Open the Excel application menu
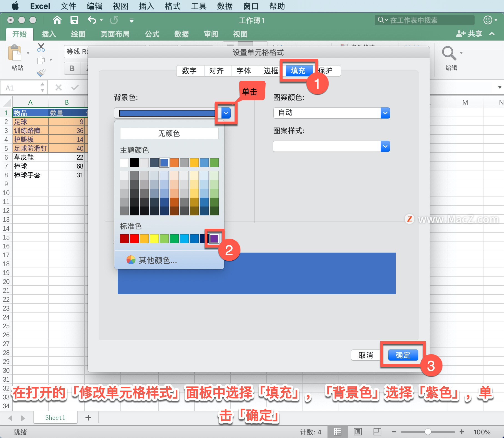 (40, 6)
